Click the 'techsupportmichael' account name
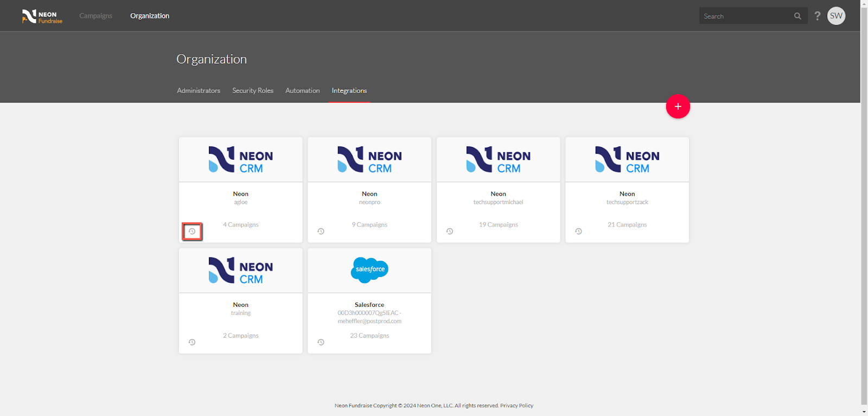The image size is (868, 416). (x=499, y=203)
